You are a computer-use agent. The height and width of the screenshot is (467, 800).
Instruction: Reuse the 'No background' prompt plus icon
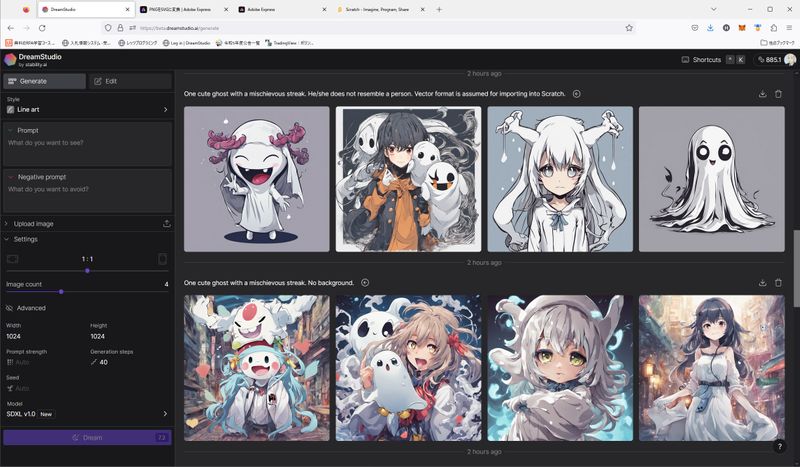(x=365, y=283)
